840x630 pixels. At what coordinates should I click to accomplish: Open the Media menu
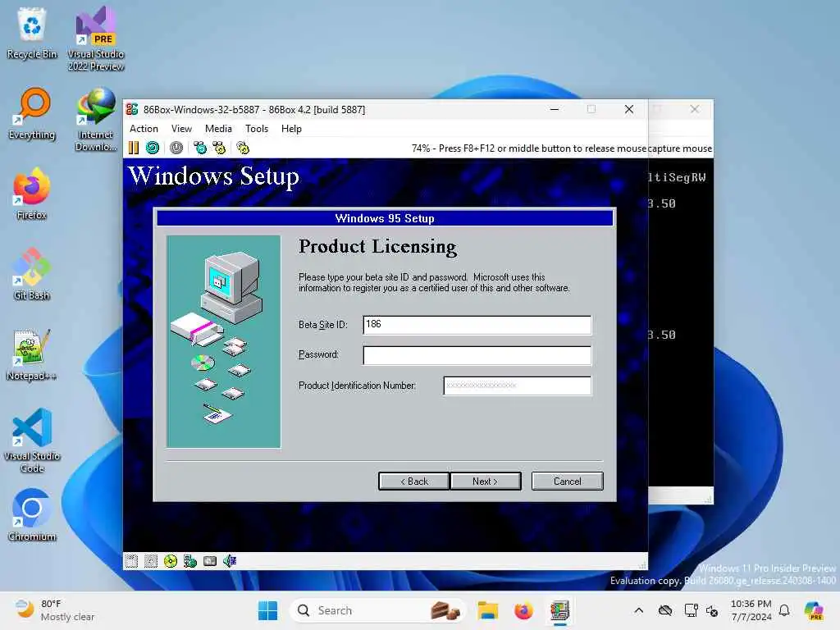pyautogui.click(x=218, y=129)
